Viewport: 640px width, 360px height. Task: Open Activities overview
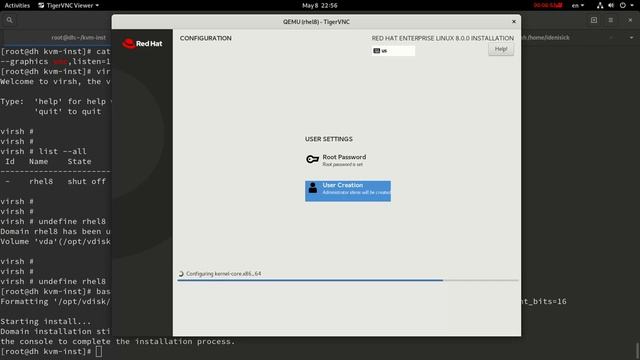(17, 5)
